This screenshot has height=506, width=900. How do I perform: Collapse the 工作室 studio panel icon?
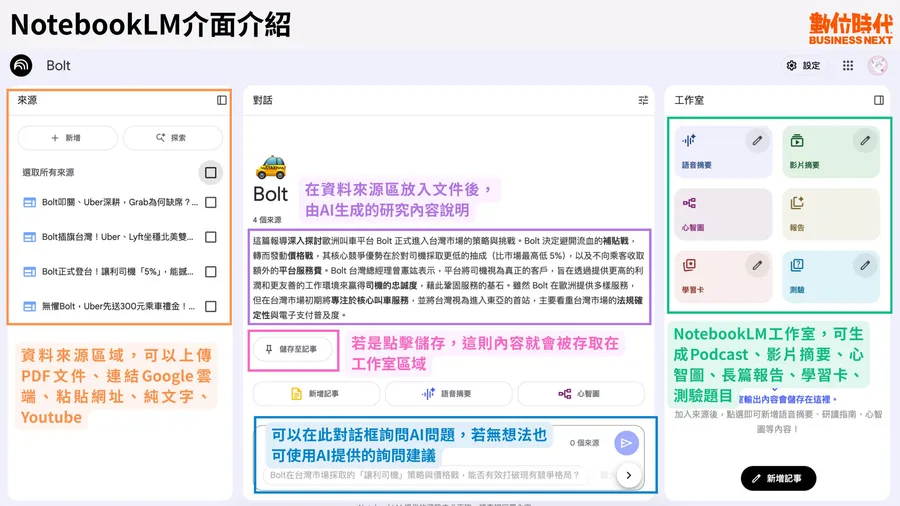pos(879,100)
